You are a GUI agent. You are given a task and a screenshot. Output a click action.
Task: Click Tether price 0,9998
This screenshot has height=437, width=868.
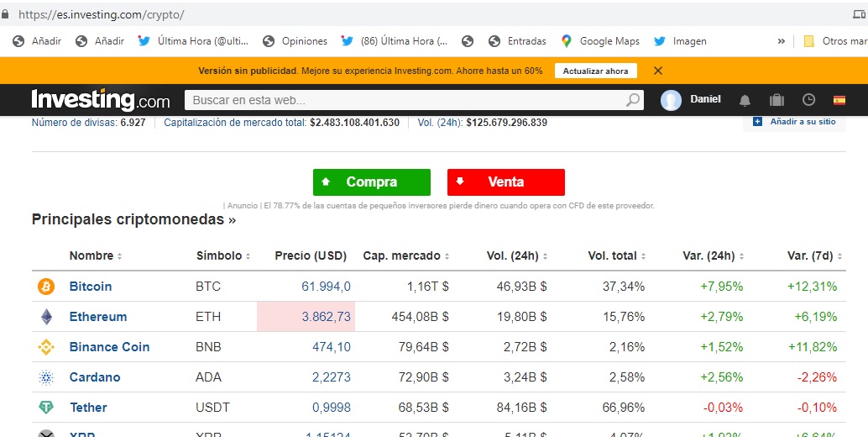coord(331,408)
